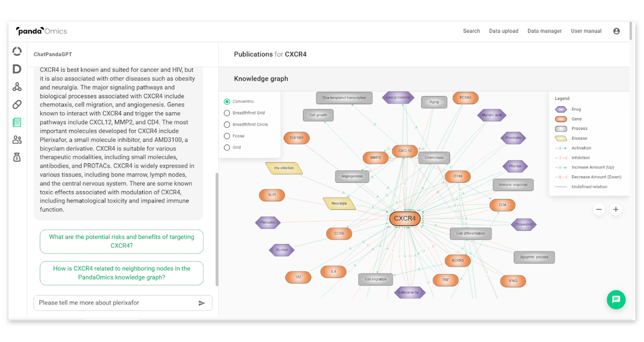Viewport: 644px width, 342px height.
Task: Open the letter D sidebar icon
Action: click(x=17, y=69)
